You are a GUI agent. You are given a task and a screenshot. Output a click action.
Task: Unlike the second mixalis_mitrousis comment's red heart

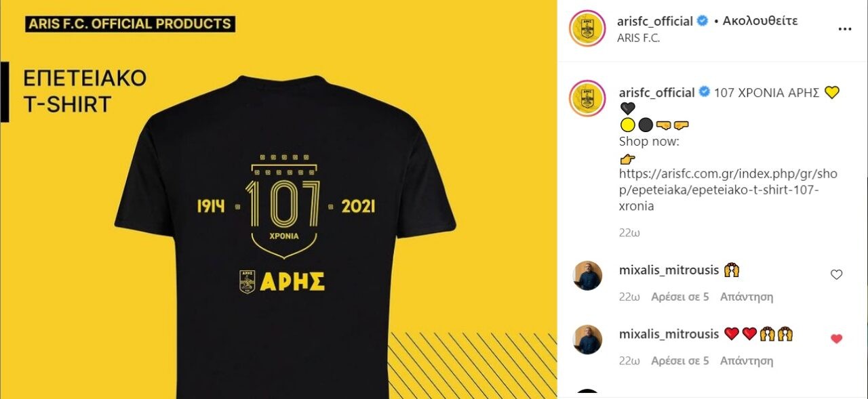point(836,339)
